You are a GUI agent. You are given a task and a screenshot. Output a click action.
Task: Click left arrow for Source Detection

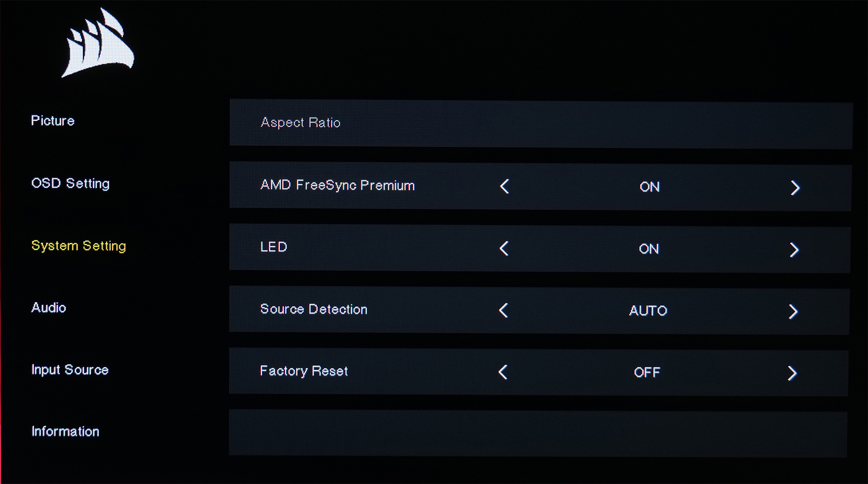click(x=504, y=310)
